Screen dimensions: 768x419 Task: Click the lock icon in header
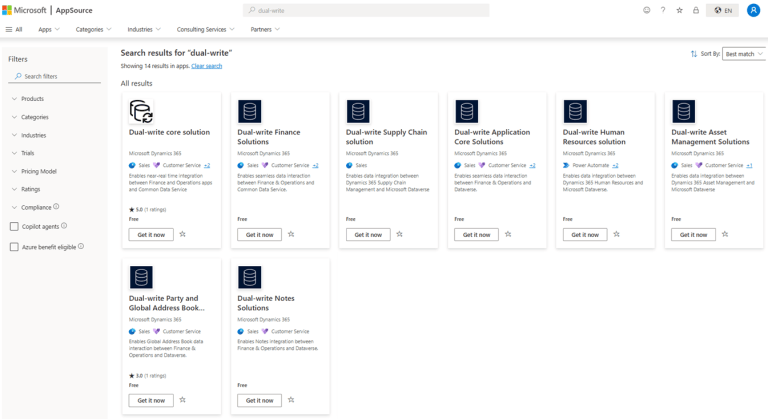coord(696,10)
